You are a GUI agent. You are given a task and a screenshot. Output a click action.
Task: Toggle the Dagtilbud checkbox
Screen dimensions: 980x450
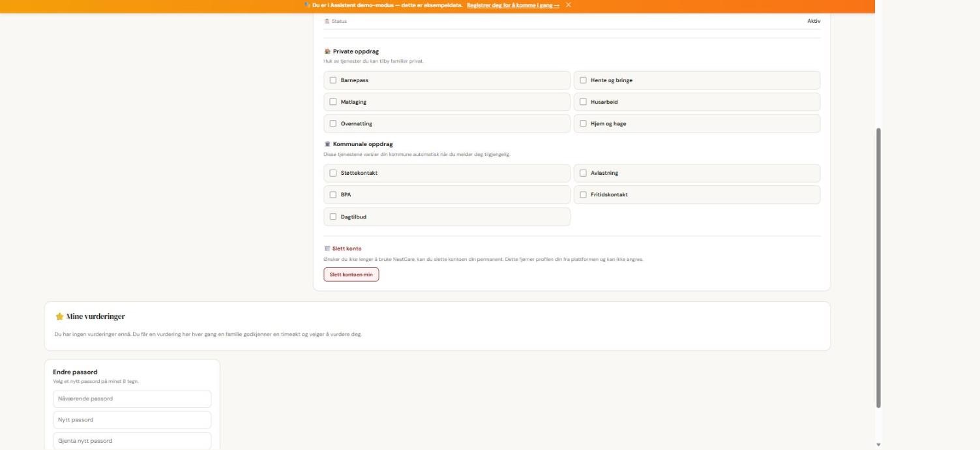[x=333, y=217]
